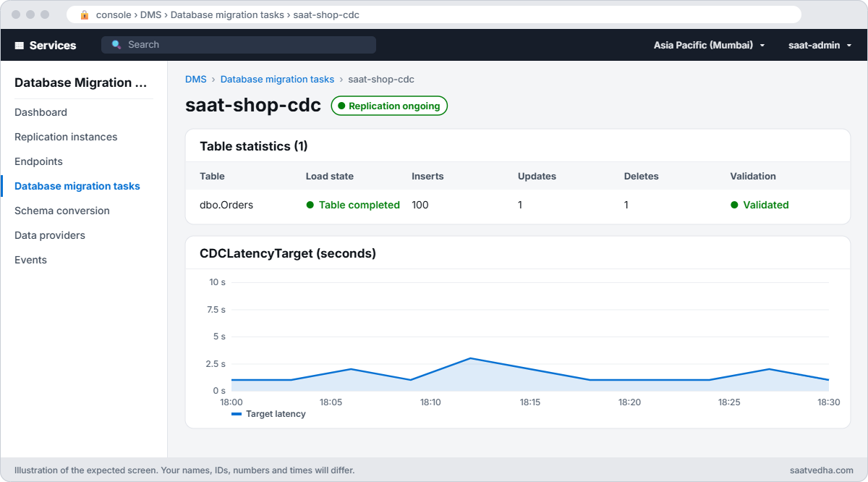868x482 pixels.
Task: Click the Inserts value 100
Action: pyautogui.click(x=420, y=205)
